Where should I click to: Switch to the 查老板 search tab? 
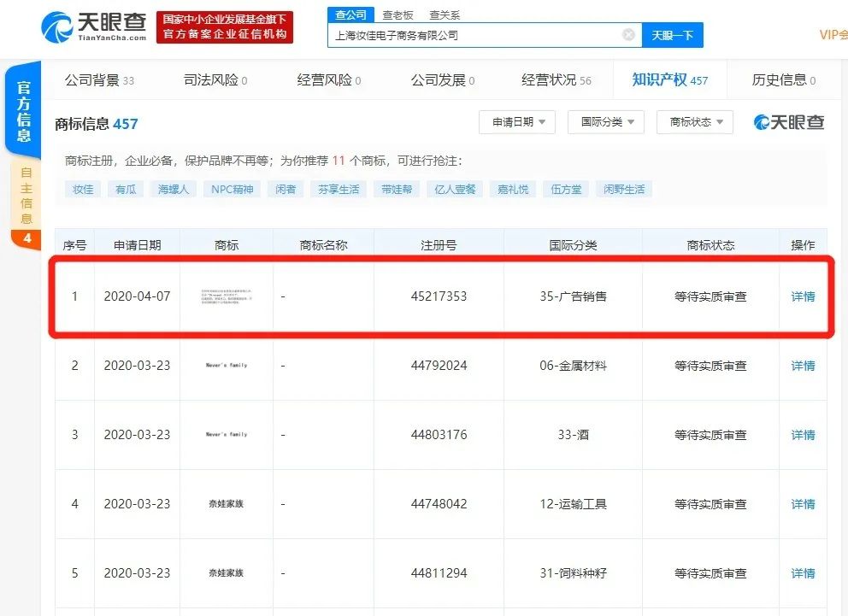397,15
